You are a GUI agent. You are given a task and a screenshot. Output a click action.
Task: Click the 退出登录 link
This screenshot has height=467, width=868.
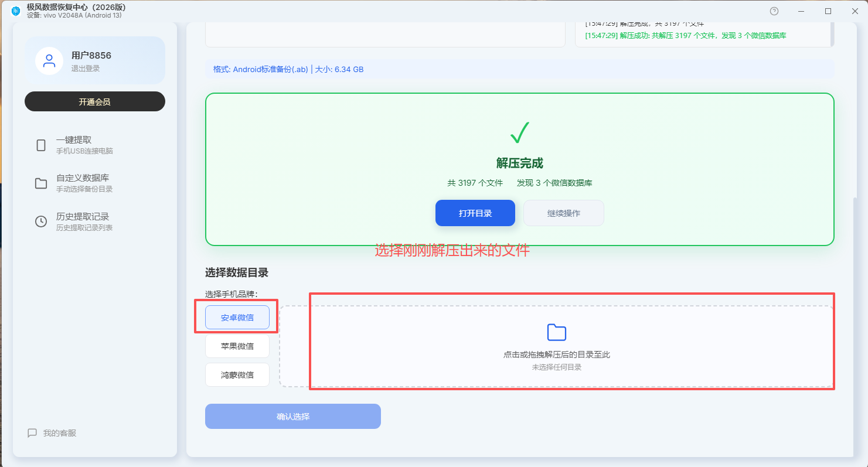(86, 69)
